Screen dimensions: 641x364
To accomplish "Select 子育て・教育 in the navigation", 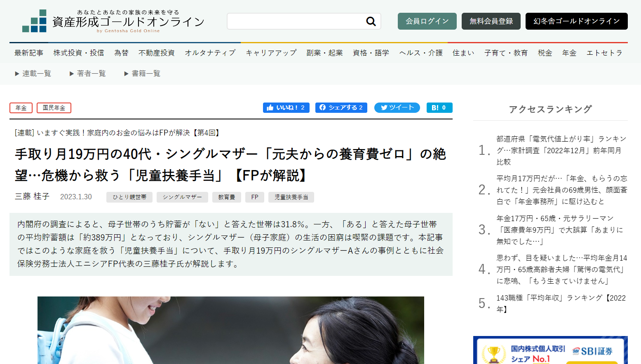I will [506, 53].
